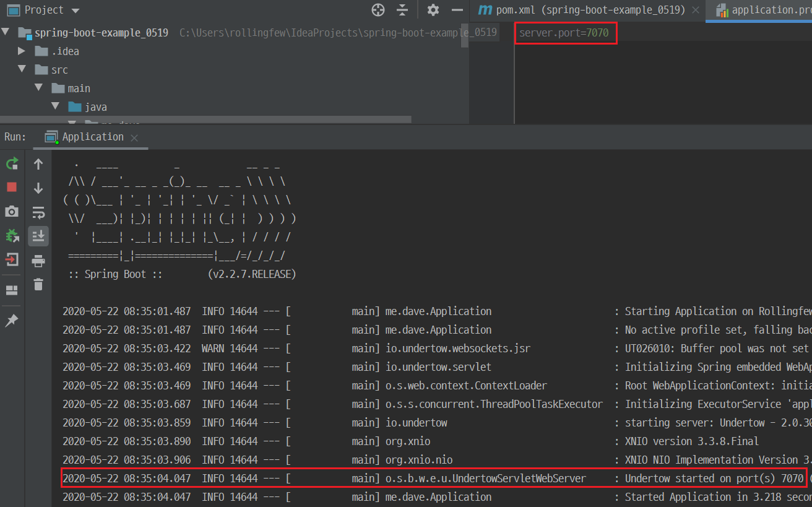Viewport: 812px width, 507px height.
Task: Rerun the Application with green icon
Action: tap(12, 163)
